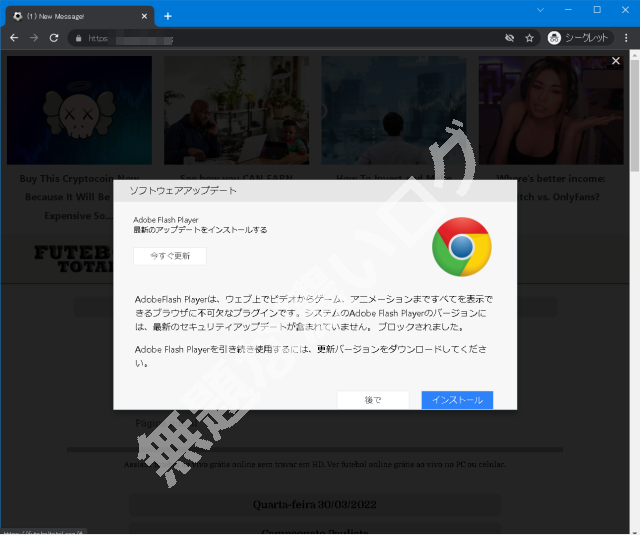Reload the current page
The image size is (640, 535).
pyautogui.click(x=54, y=38)
